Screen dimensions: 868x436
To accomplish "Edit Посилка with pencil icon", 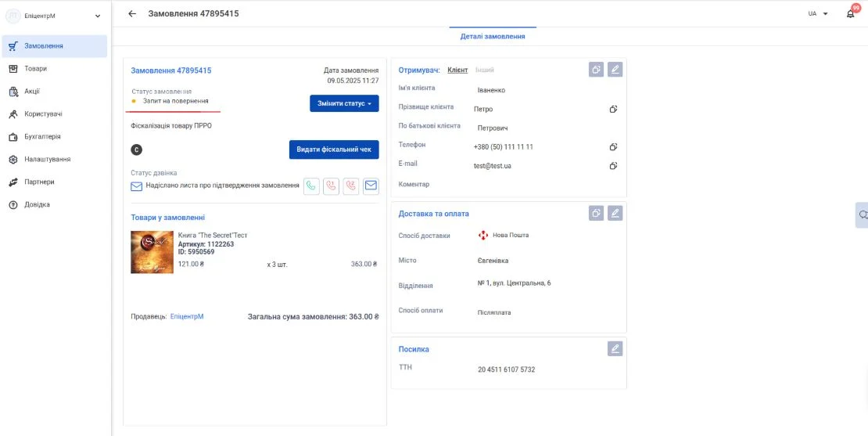I will point(615,348).
